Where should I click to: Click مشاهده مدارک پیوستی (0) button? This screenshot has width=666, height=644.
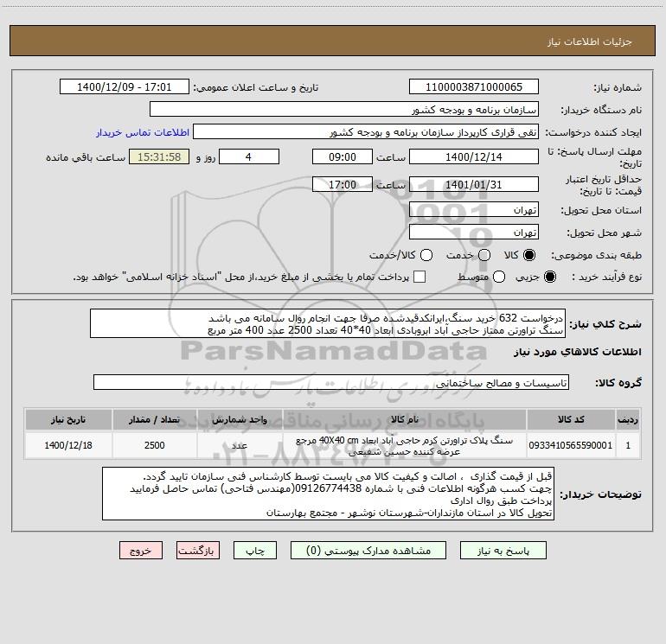(368, 550)
